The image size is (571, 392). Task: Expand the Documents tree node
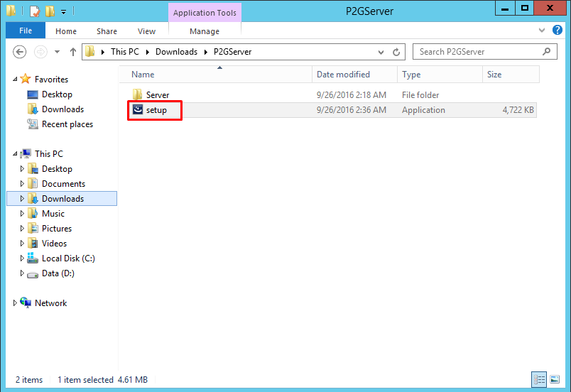22,183
